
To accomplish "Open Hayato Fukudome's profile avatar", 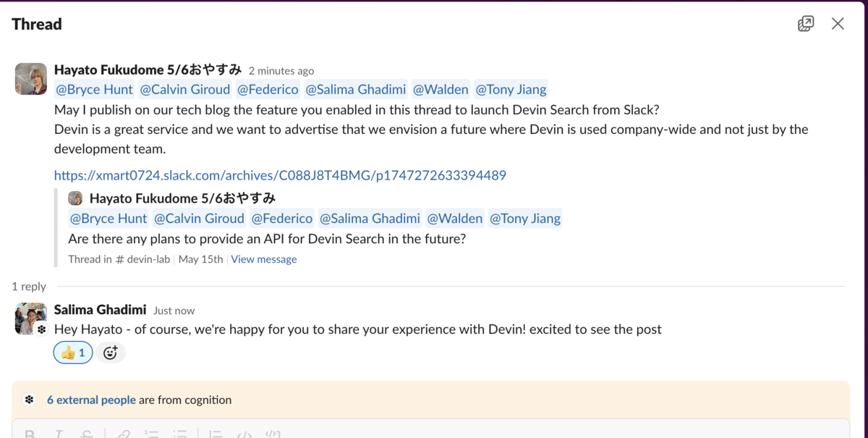I will point(31,78).
